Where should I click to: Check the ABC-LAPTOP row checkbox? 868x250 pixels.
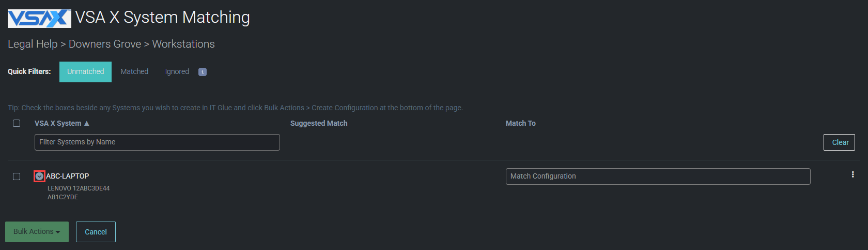pyautogui.click(x=17, y=177)
